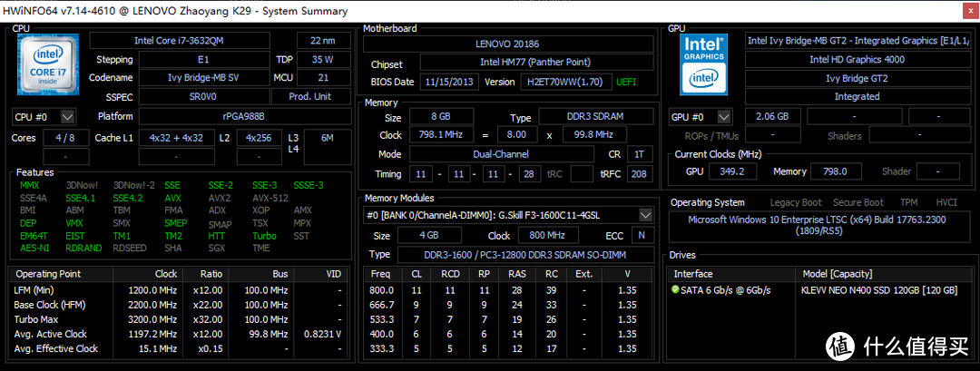
Task: Select the SSPEC value SR0V0
Action: click(203, 97)
